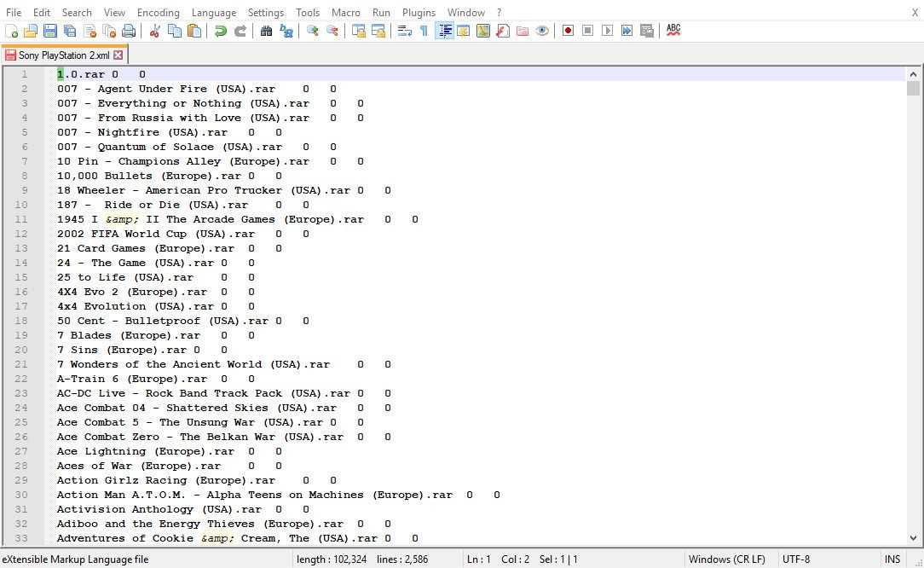924x568 pixels.
Task: Open the Function List panel
Action: click(x=503, y=31)
